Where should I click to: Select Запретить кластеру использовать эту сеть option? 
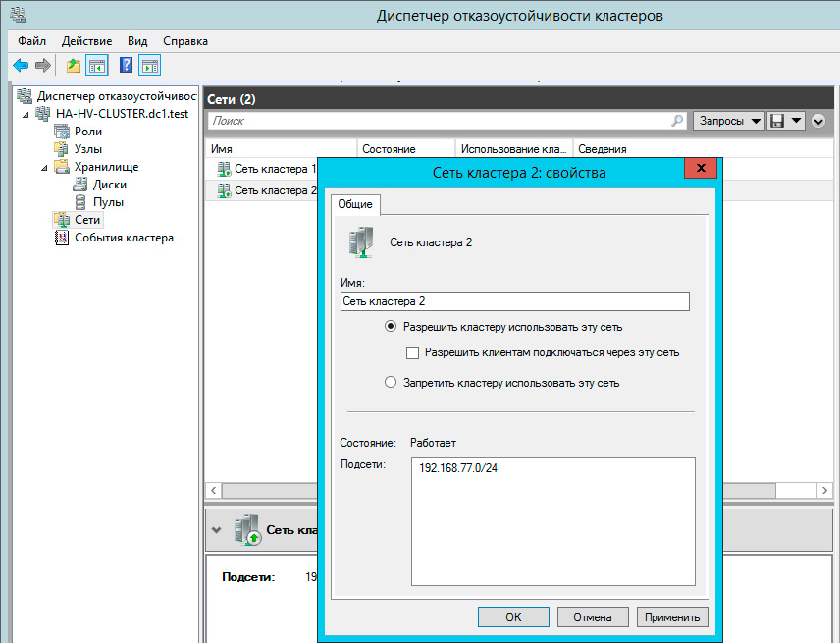[x=391, y=383]
